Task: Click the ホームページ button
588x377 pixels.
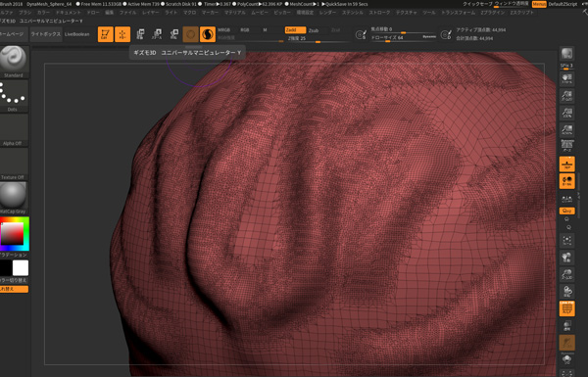Action: 13,34
